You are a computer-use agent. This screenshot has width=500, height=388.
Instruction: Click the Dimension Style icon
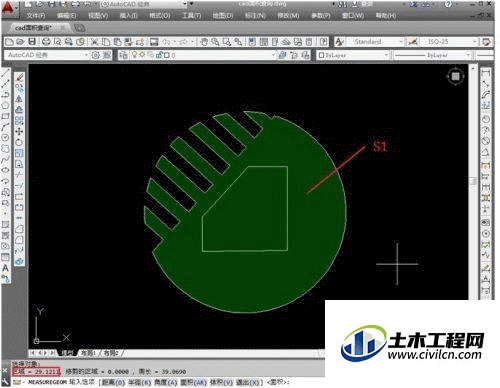click(x=413, y=42)
